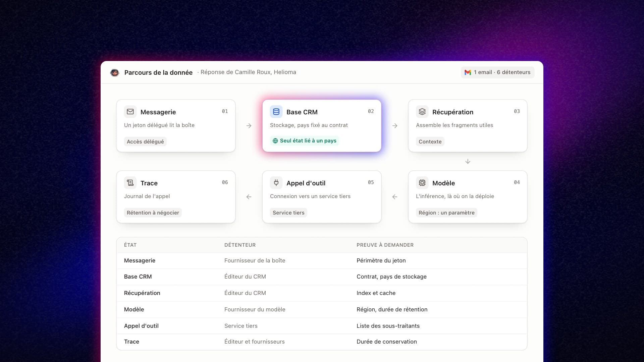Click the "Appel d'outil" card title
The height and width of the screenshot is (362, 644).
pyautogui.click(x=306, y=183)
